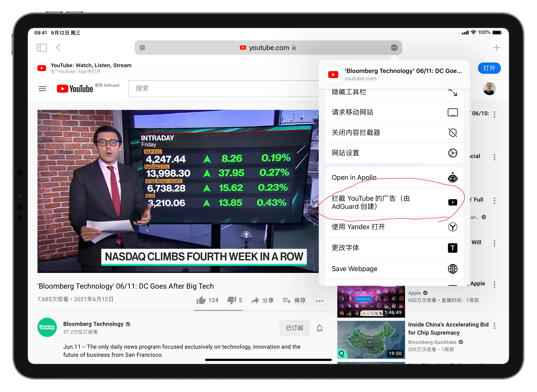Click the Apollo robot icon
This screenshot has height=392, width=537.
pyautogui.click(x=453, y=178)
